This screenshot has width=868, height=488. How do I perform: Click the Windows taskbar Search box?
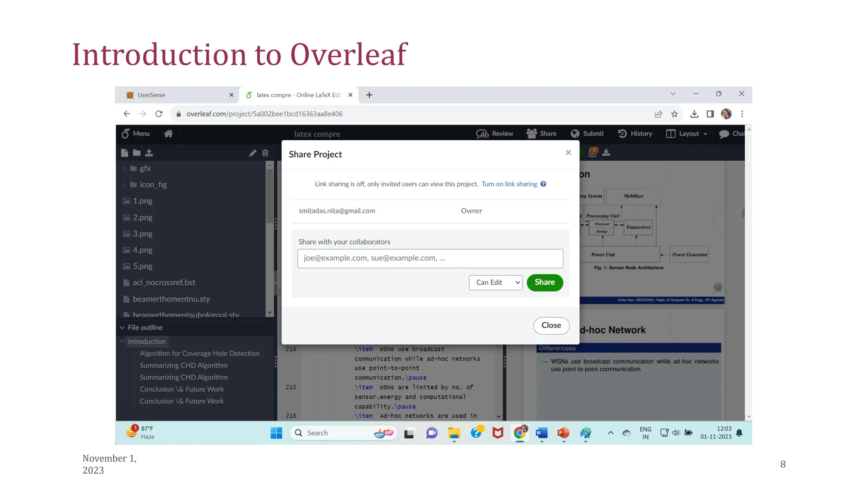pos(343,433)
